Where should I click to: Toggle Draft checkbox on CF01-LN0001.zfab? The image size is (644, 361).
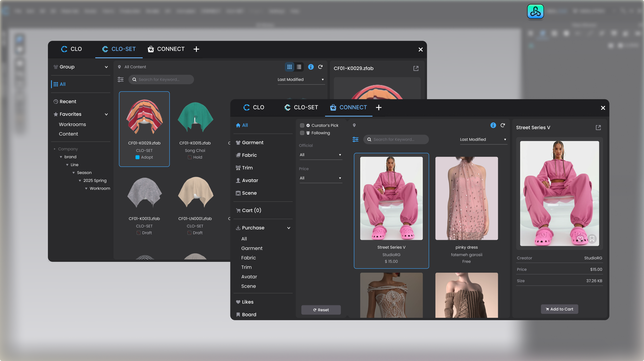pos(189,233)
